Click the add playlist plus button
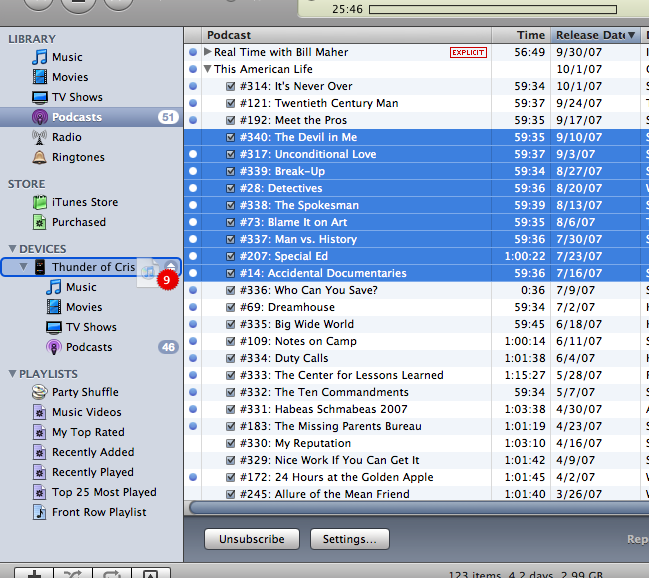The width and height of the screenshot is (649, 578). pos(34,574)
